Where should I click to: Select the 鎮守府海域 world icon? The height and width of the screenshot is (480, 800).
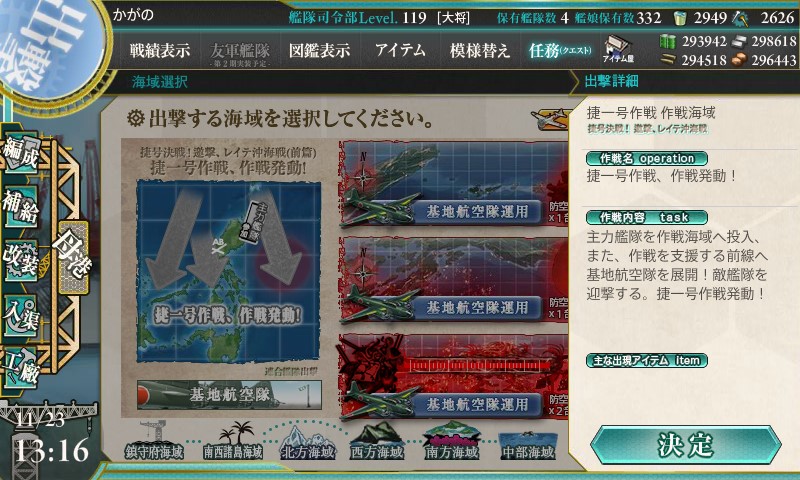(155, 441)
